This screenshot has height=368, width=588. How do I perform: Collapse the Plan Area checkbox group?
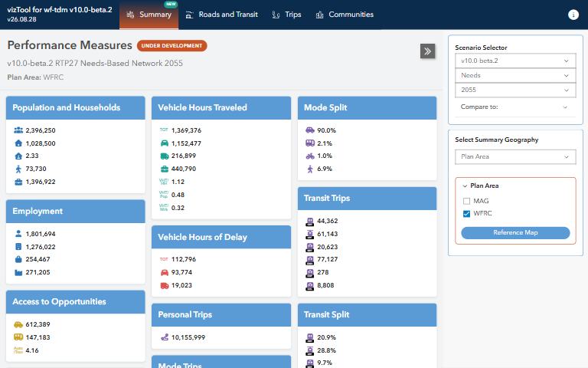point(465,186)
